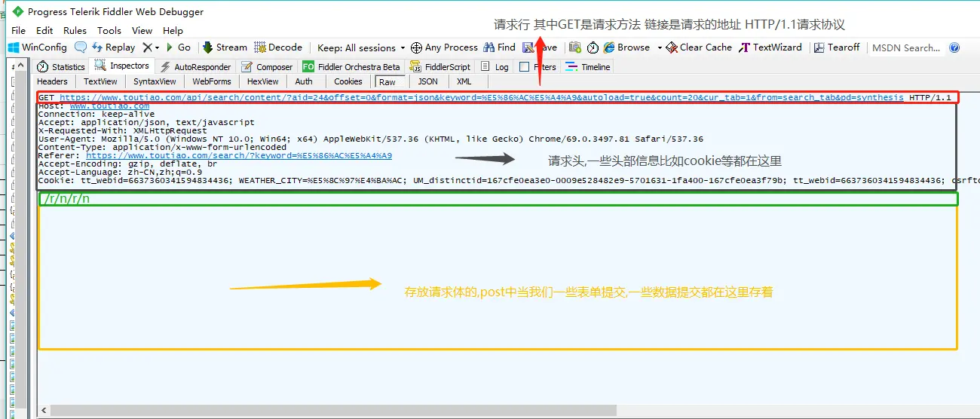Select the Auth inspector tab

304,81
